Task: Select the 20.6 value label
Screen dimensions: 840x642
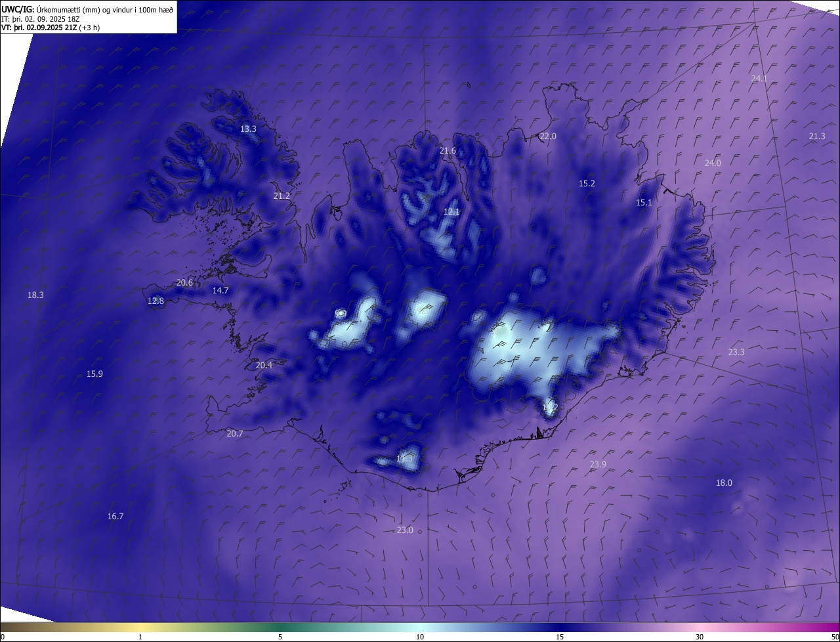Action: pos(184,283)
